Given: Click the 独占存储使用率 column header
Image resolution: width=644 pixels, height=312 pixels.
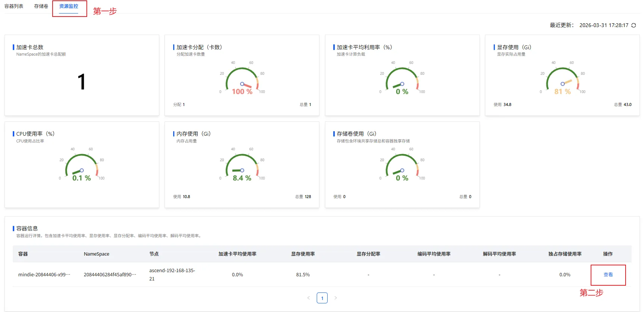Looking at the screenshot, I should coord(565,254).
